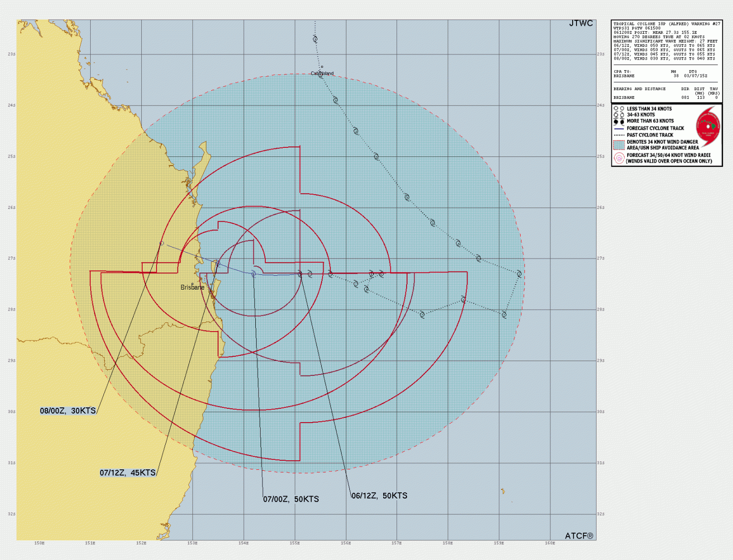
Task: Switch to the JTWC tab
Action: [582, 22]
